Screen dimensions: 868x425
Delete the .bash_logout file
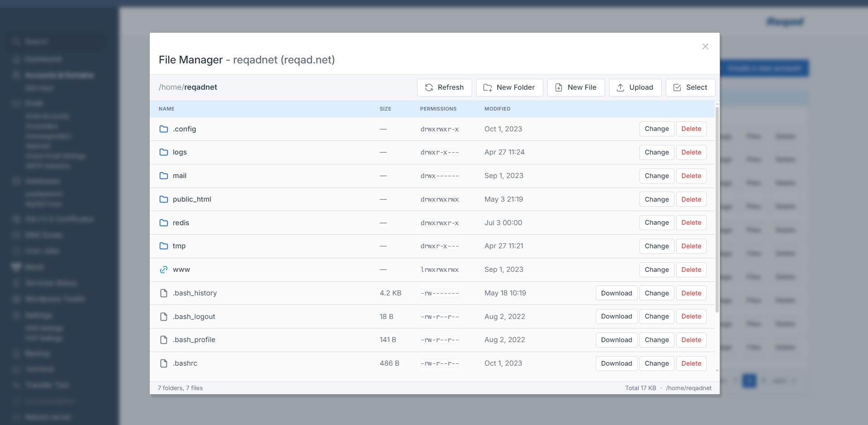[x=691, y=316]
